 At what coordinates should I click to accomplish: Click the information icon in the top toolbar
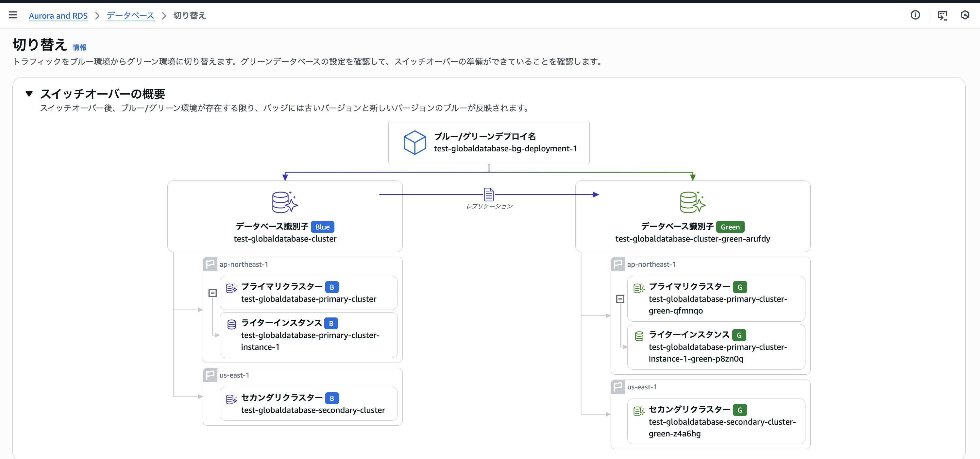[915, 15]
